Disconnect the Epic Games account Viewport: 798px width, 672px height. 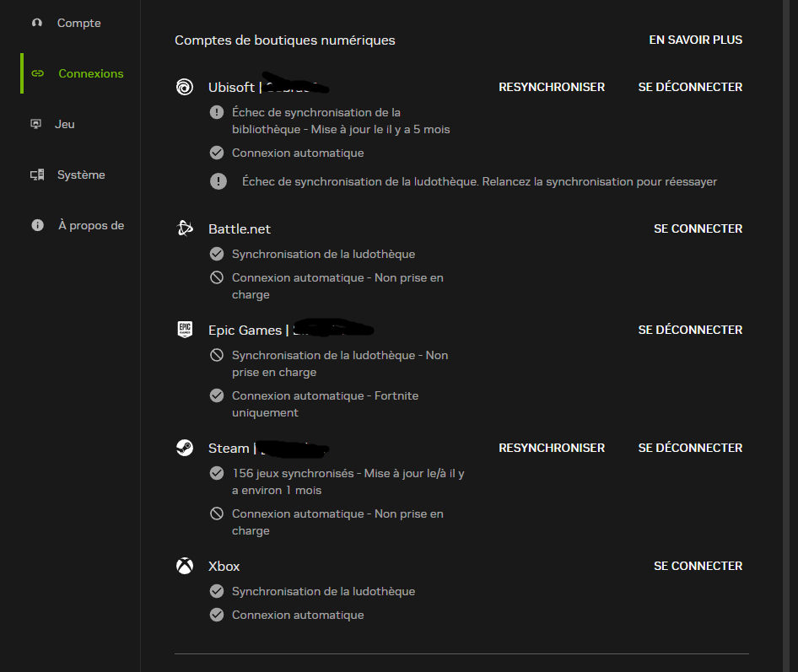click(690, 330)
